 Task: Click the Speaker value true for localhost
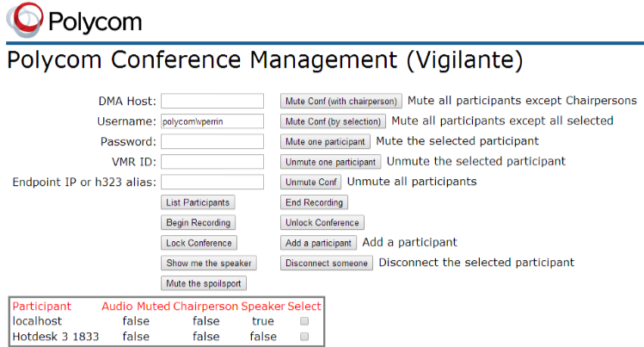263,321
